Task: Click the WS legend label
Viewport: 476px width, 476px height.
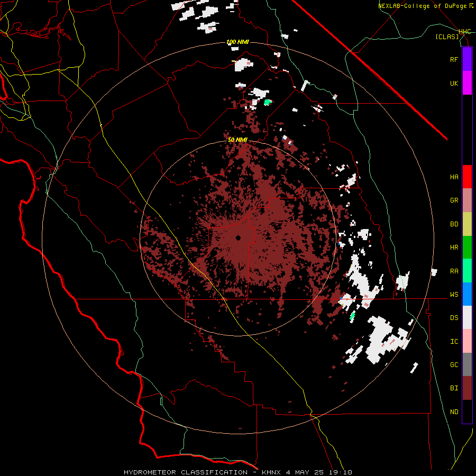Action: tap(454, 295)
